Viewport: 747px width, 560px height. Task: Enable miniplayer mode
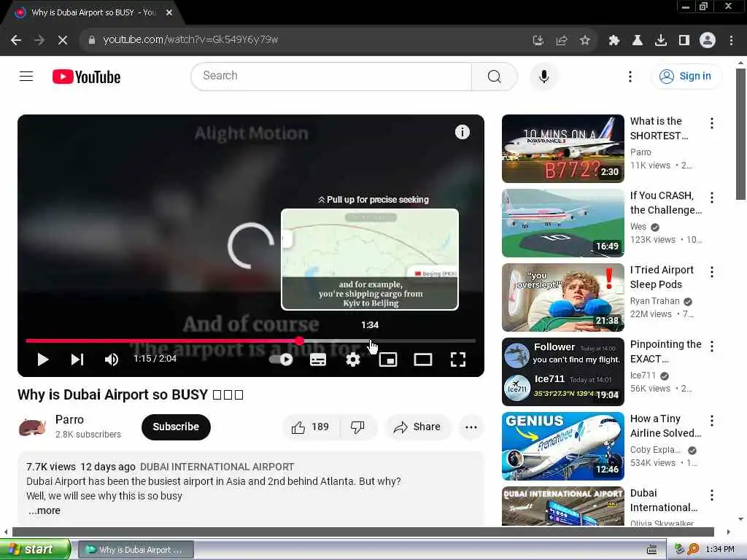click(388, 359)
